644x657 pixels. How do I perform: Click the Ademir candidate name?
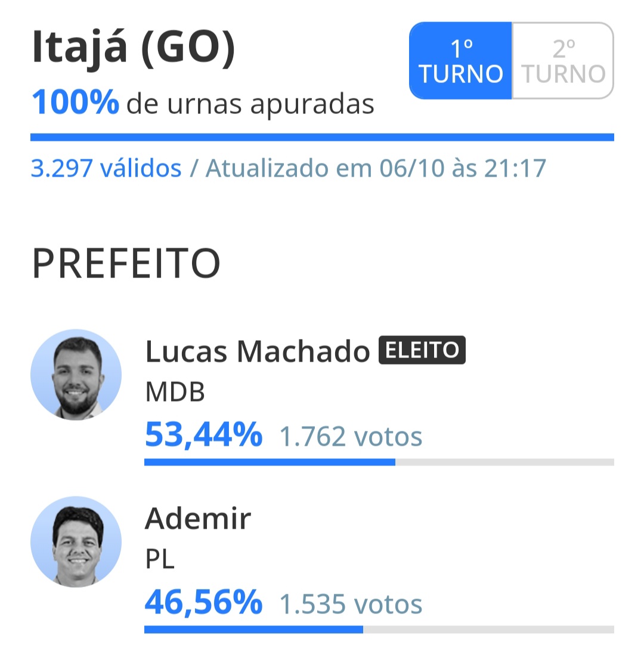tap(197, 519)
